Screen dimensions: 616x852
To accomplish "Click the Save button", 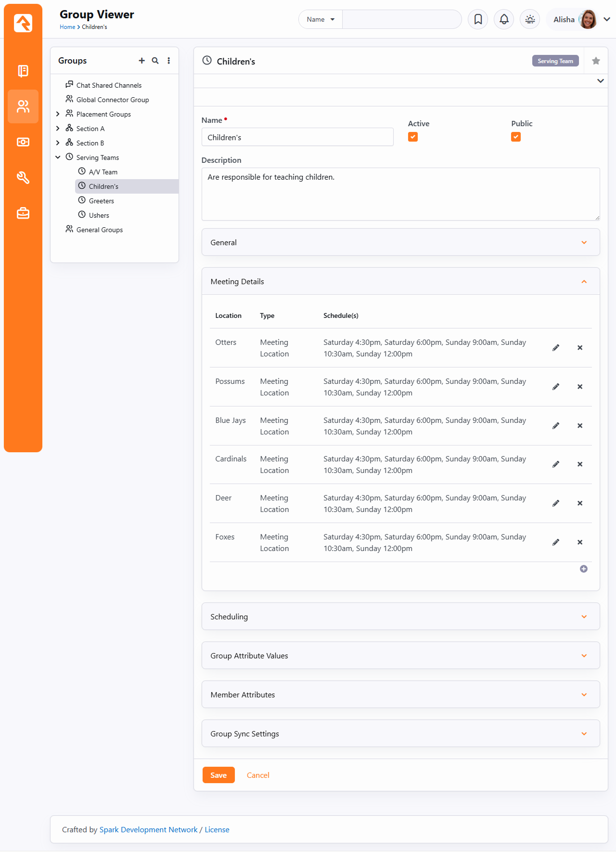I will click(218, 775).
